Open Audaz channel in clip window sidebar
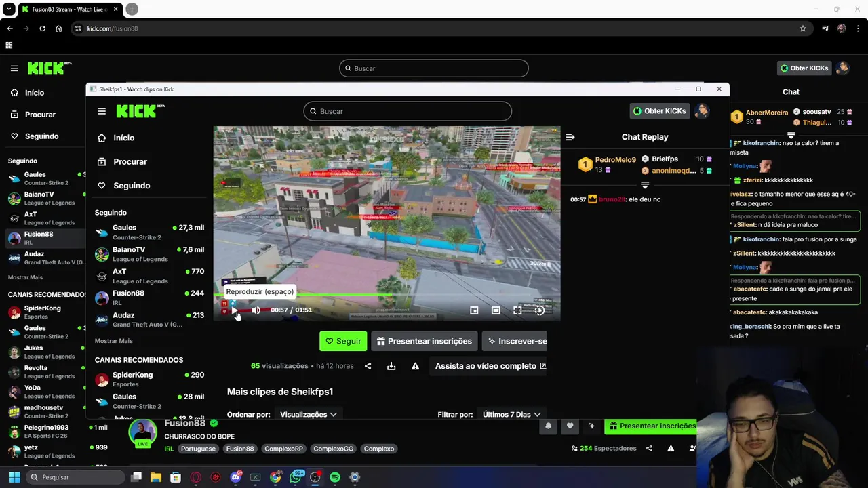868x488 pixels. click(x=149, y=319)
